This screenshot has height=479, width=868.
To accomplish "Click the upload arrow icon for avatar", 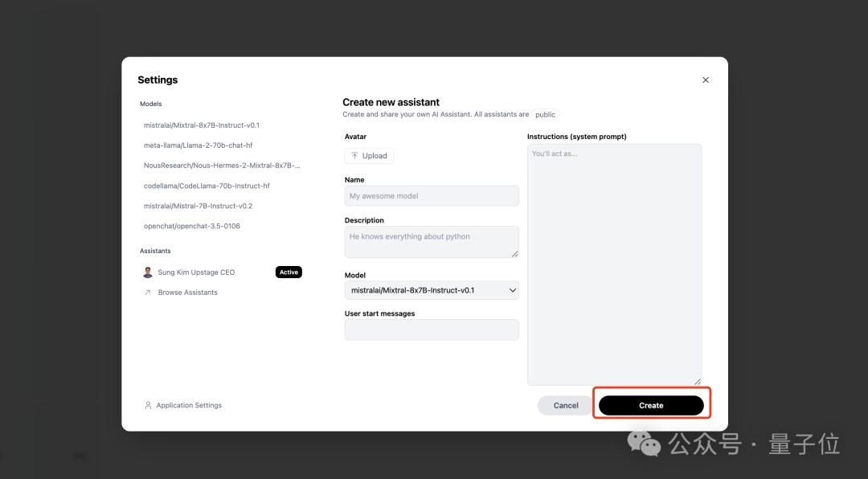I will [355, 156].
